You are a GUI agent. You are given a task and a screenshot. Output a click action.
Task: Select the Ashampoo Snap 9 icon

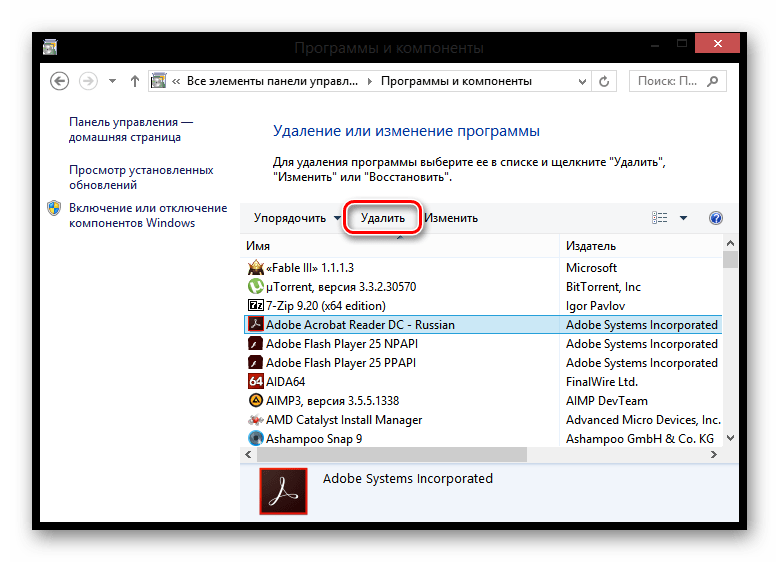pyautogui.click(x=255, y=438)
